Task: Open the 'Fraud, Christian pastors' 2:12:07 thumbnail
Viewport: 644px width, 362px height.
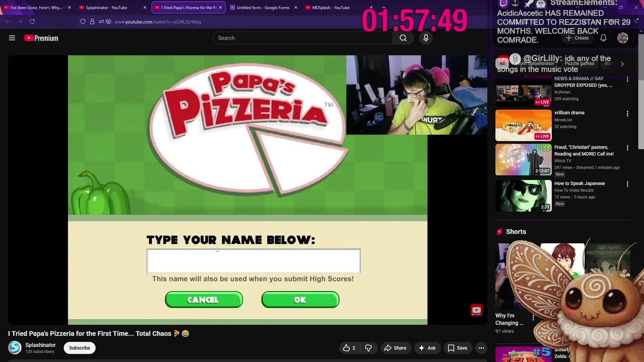Action: (x=523, y=159)
